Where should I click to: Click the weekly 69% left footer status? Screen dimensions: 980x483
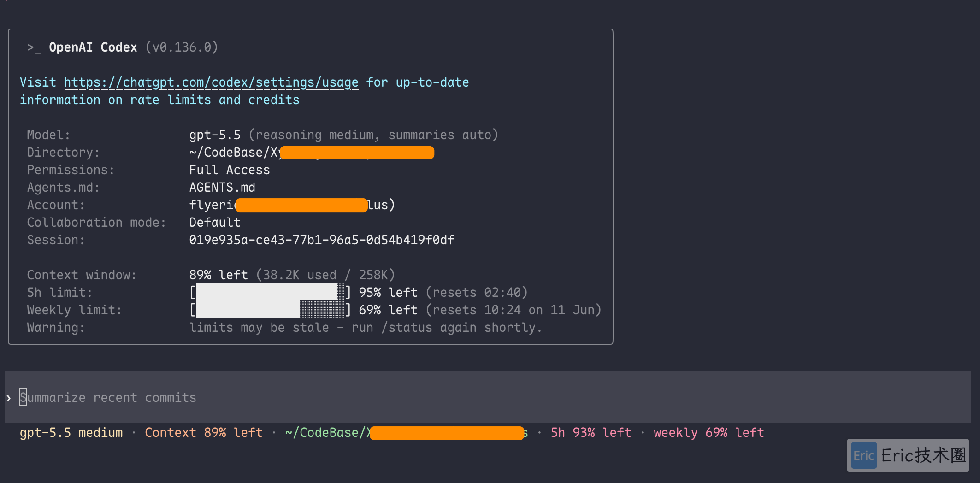tap(709, 433)
